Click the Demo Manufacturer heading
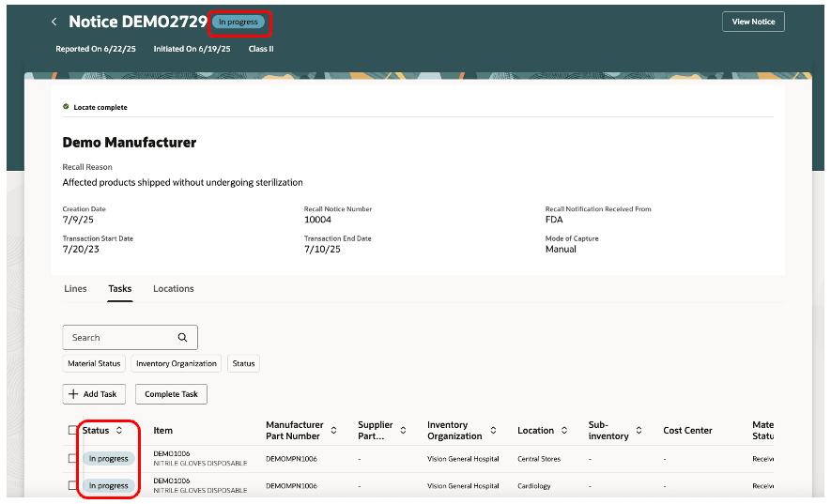Screen dimensions: 831x504 (x=130, y=143)
